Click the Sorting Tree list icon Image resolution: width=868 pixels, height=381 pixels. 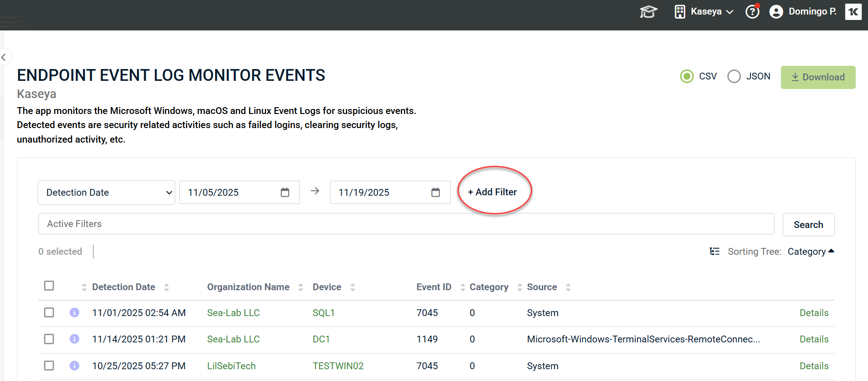tap(715, 252)
